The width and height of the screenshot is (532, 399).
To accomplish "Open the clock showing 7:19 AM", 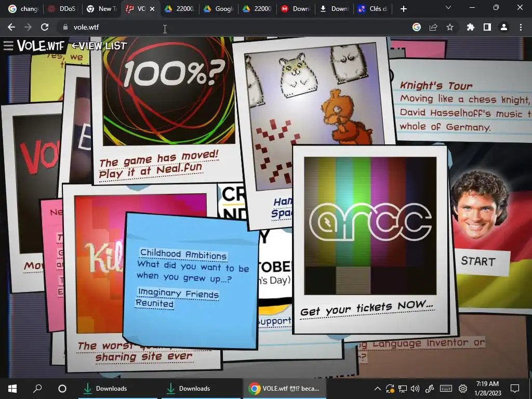I will click(x=487, y=389).
